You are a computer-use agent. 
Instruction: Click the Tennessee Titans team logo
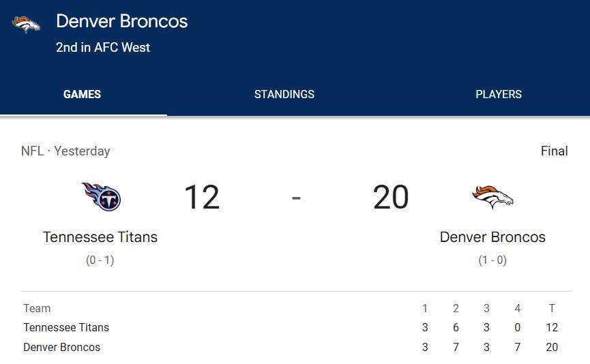pos(100,197)
